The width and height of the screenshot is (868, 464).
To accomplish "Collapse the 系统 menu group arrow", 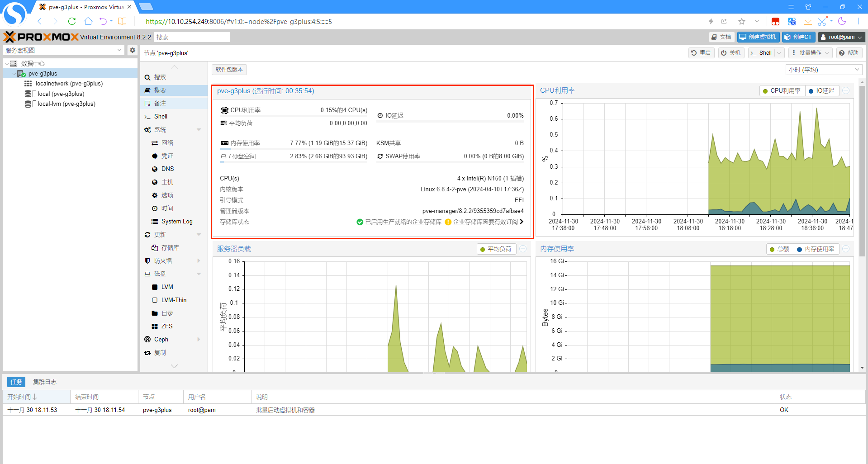I will click(199, 130).
